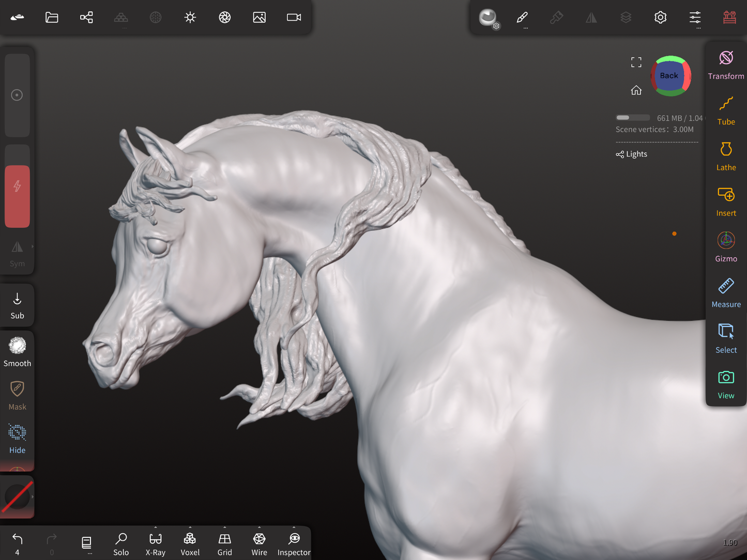The image size is (747, 560).
Task: Expand the Inspector options
Action: (294, 544)
